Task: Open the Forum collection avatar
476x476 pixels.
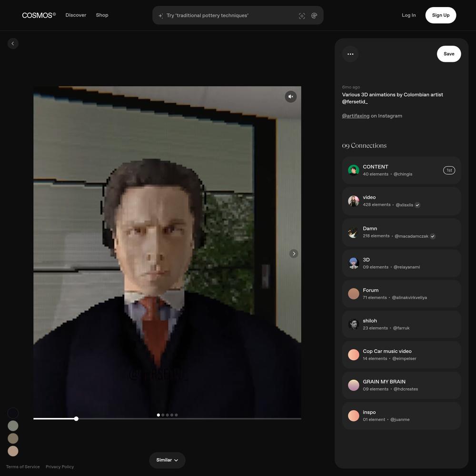Action: pos(353,294)
